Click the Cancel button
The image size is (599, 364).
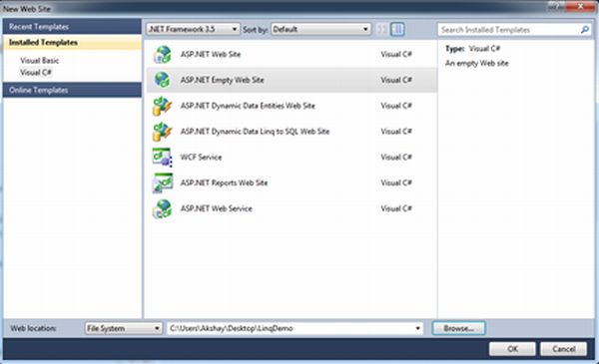pyautogui.click(x=563, y=349)
